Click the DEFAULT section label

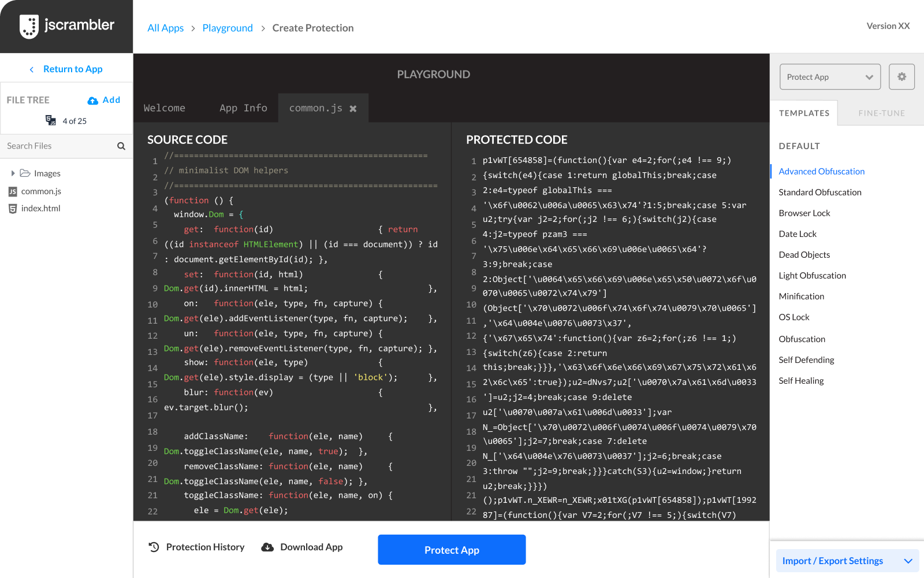coord(799,146)
